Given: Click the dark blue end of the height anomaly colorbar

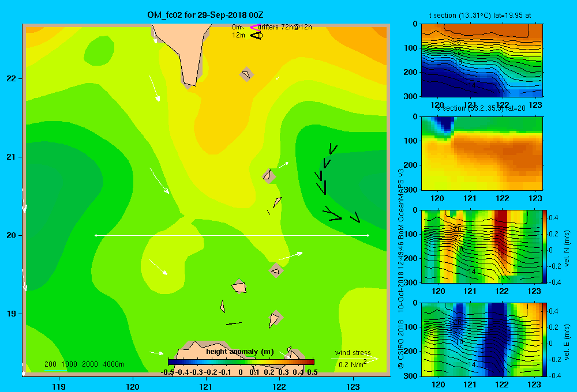Looking at the screenshot, I should [172, 362].
